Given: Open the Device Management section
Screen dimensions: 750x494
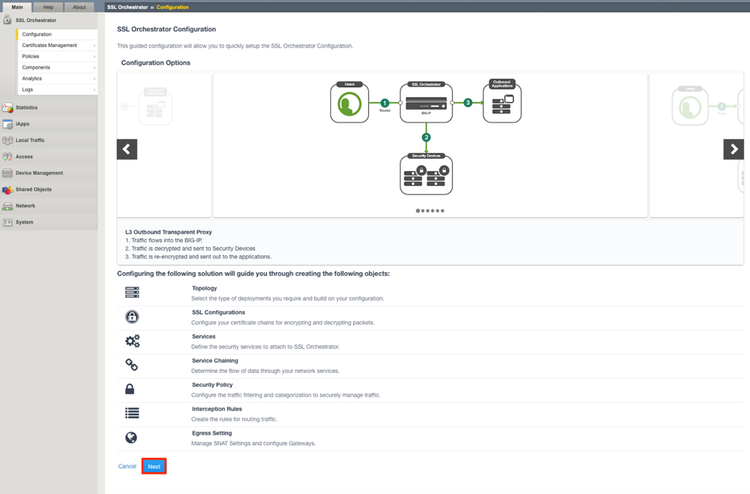Looking at the screenshot, I should (49, 173).
